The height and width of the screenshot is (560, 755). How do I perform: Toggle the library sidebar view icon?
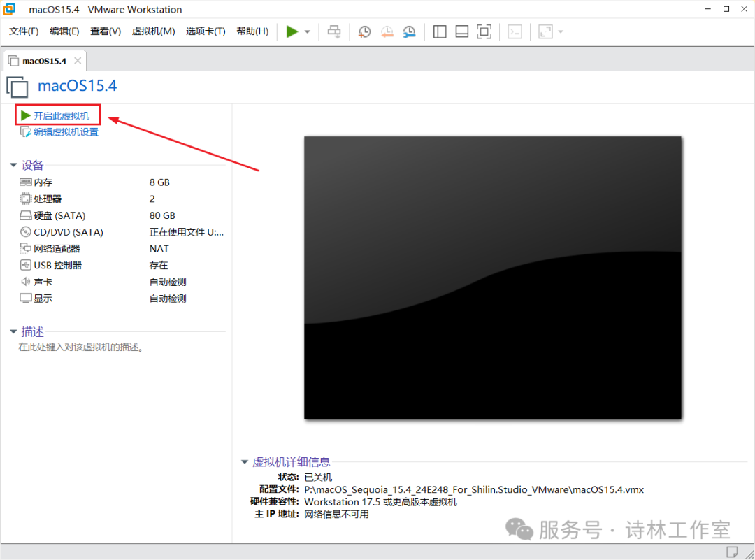click(x=440, y=31)
